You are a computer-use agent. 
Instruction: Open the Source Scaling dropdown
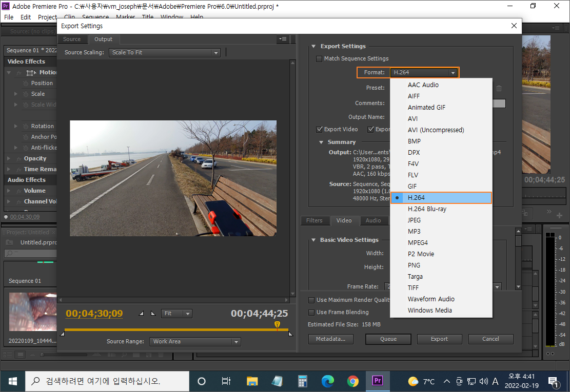(x=165, y=53)
